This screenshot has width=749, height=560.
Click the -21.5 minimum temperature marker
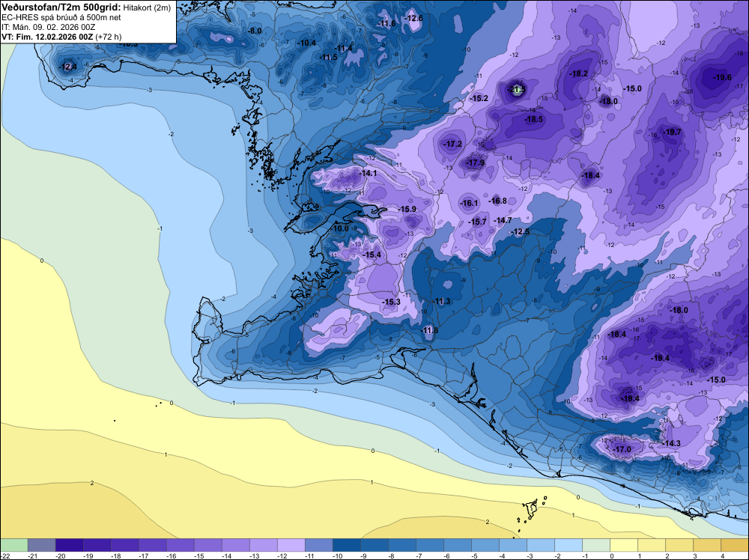(x=516, y=89)
